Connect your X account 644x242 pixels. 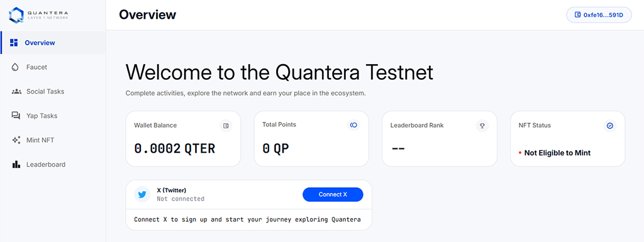tap(333, 194)
